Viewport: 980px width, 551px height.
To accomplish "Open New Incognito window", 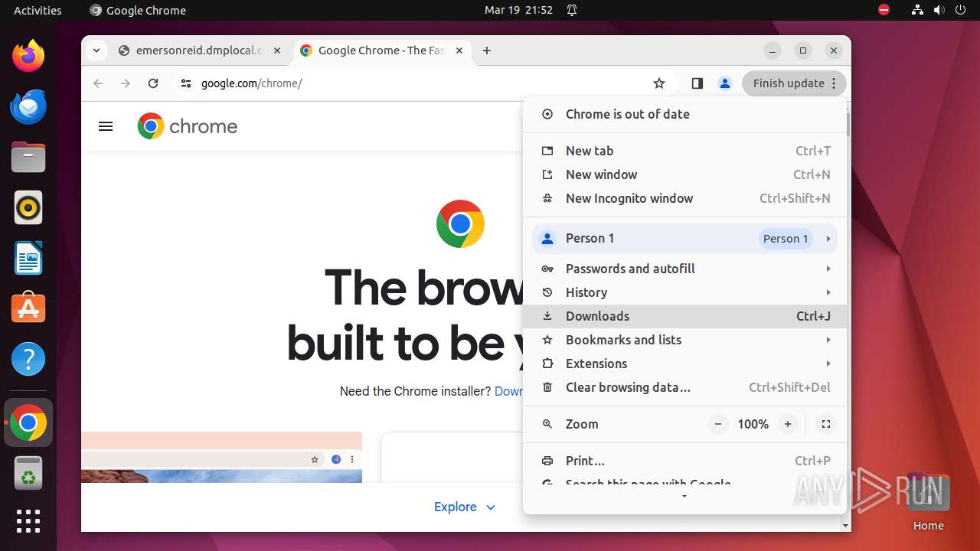I will (684, 198).
